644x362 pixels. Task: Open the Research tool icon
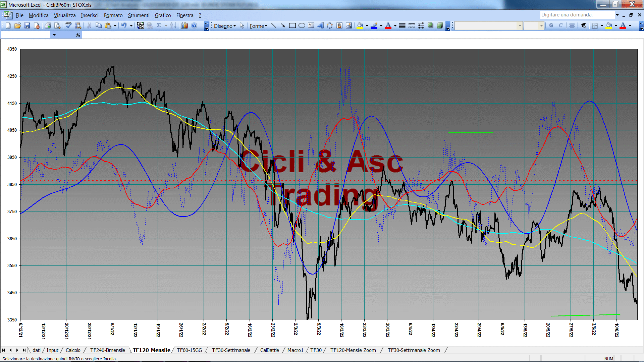[x=78, y=25]
